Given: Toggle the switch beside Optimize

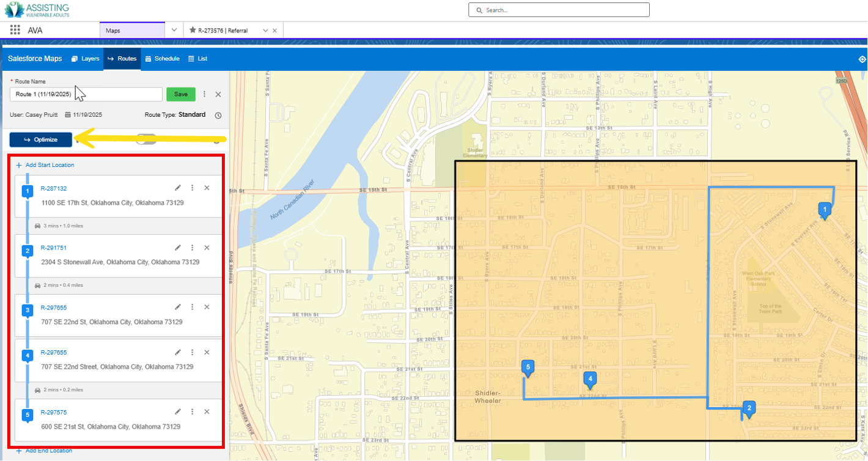Looking at the screenshot, I should (147, 139).
